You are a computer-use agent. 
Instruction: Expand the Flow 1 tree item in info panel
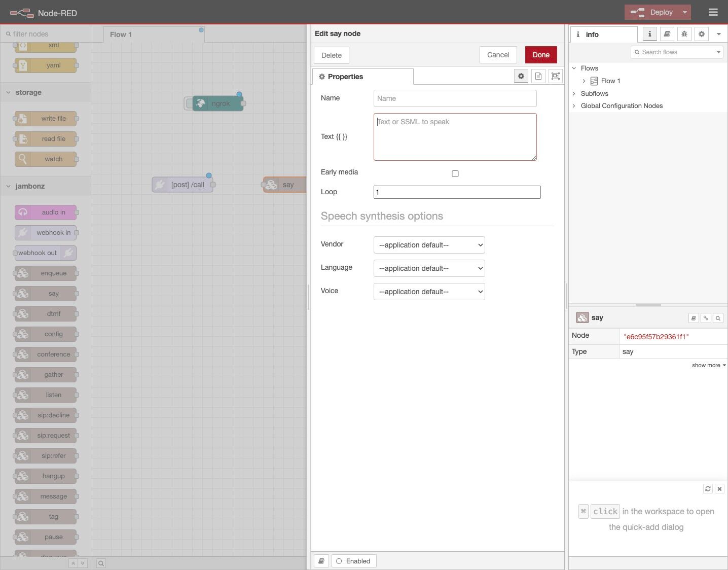(x=584, y=81)
